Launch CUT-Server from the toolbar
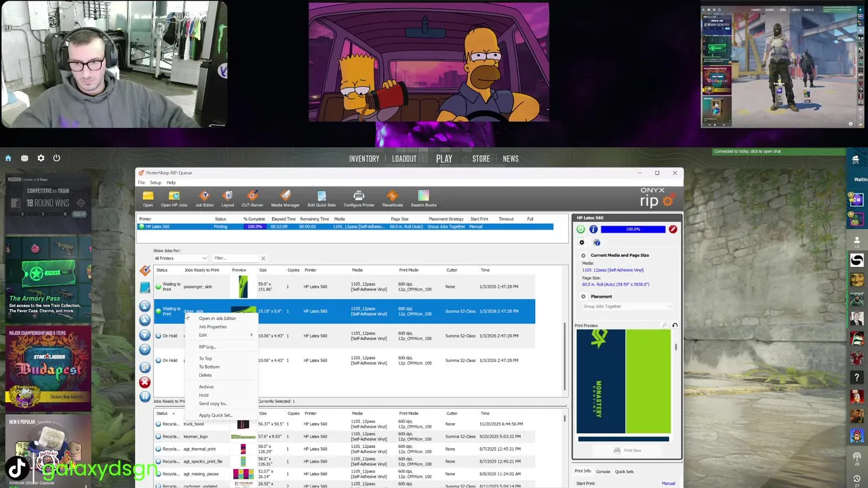This screenshot has height=488, width=868. click(252, 197)
